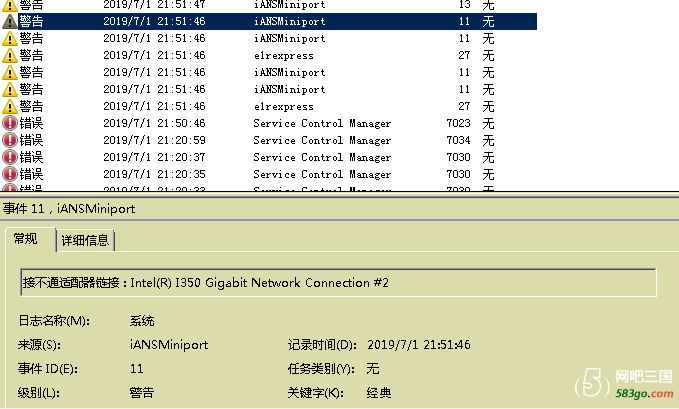Click the error icon of the 21:20:37 entry

(10, 157)
